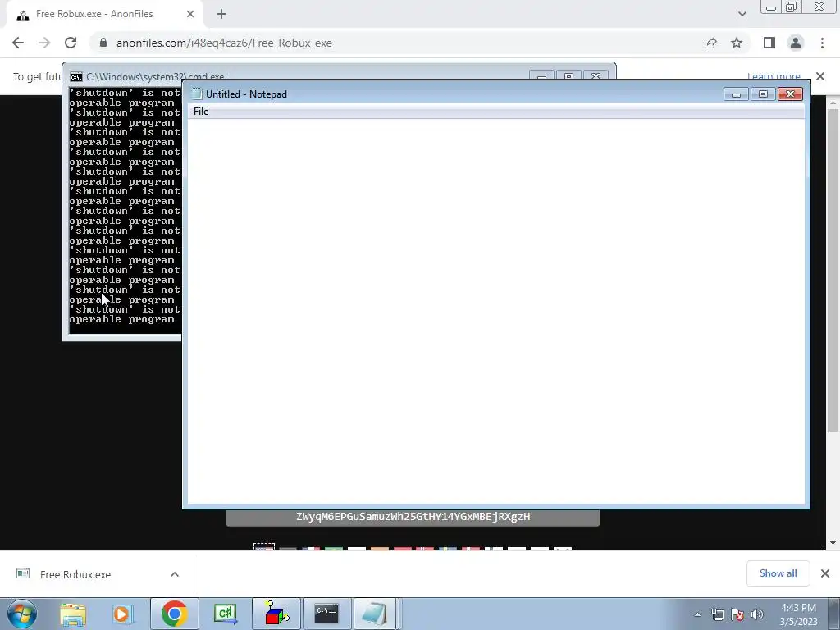The image size is (840, 630).
Task: Open the File menu in Notepad
Action: [201, 112]
